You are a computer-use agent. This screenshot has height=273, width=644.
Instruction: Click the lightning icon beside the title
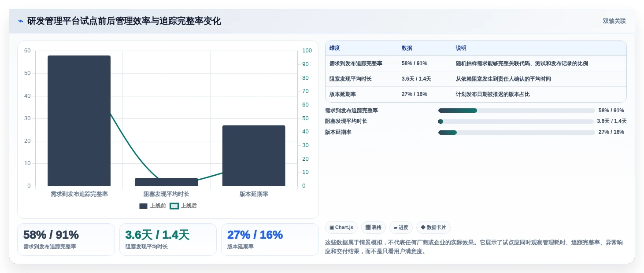pos(21,21)
